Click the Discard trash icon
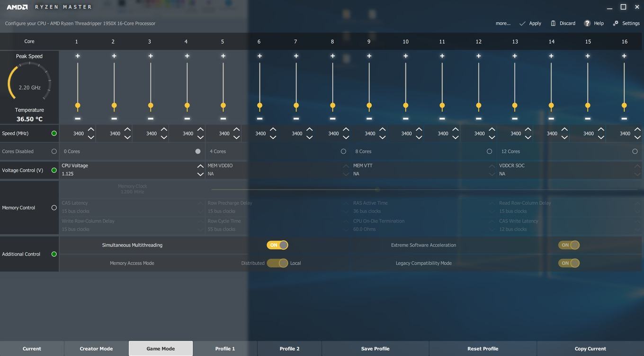The height and width of the screenshot is (356, 644). [x=553, y=23]
